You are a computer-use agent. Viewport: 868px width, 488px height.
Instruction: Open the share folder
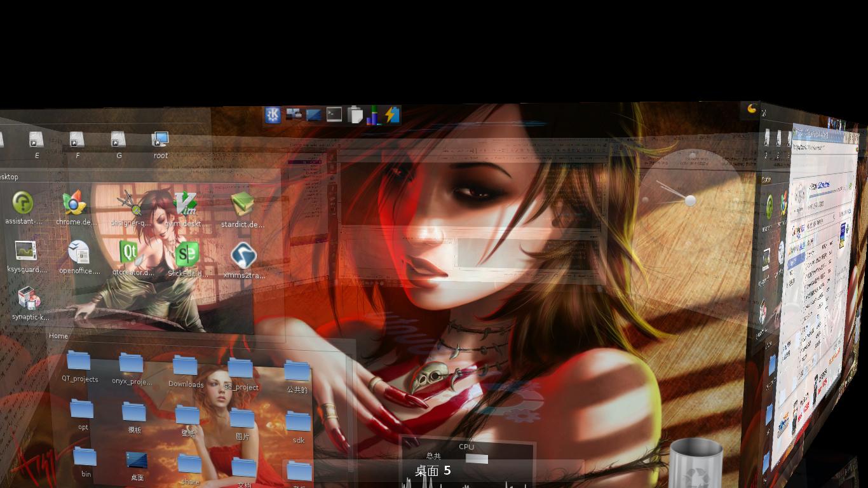[x=189, y=464]
